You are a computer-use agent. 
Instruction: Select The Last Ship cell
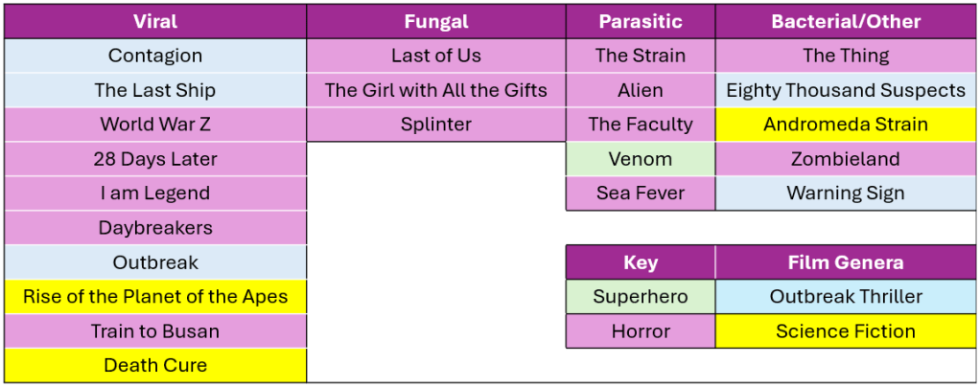tap(155, 90)
